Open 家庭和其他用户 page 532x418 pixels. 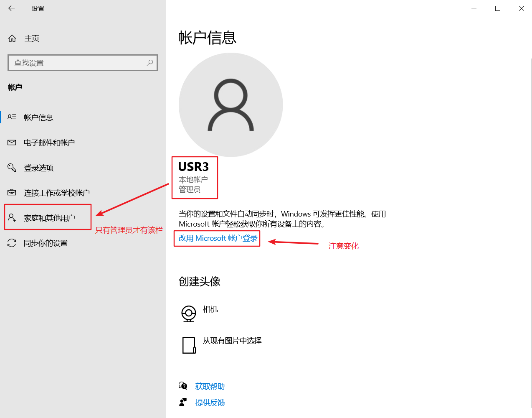83,218
